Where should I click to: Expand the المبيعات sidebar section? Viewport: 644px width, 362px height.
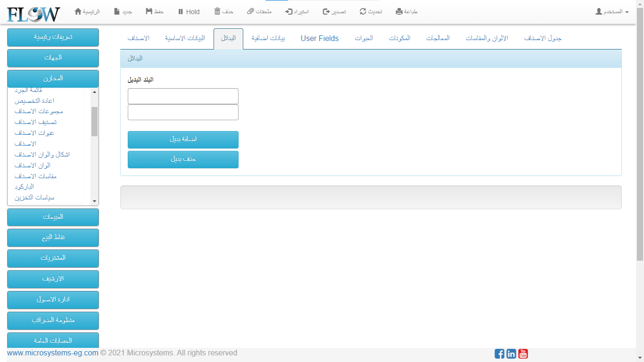[x=53, y=217]
